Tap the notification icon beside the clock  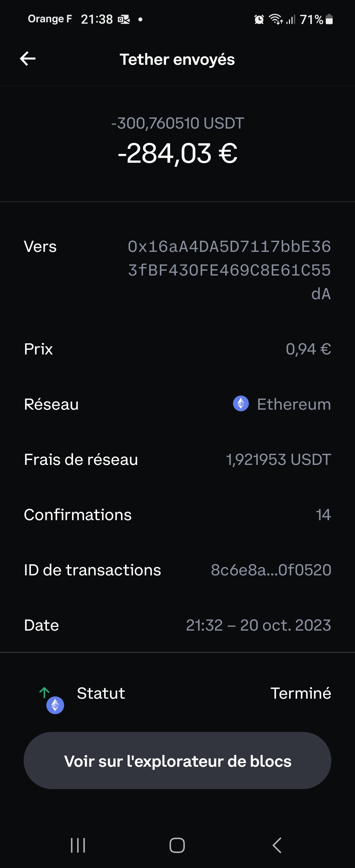coord(124,19)
